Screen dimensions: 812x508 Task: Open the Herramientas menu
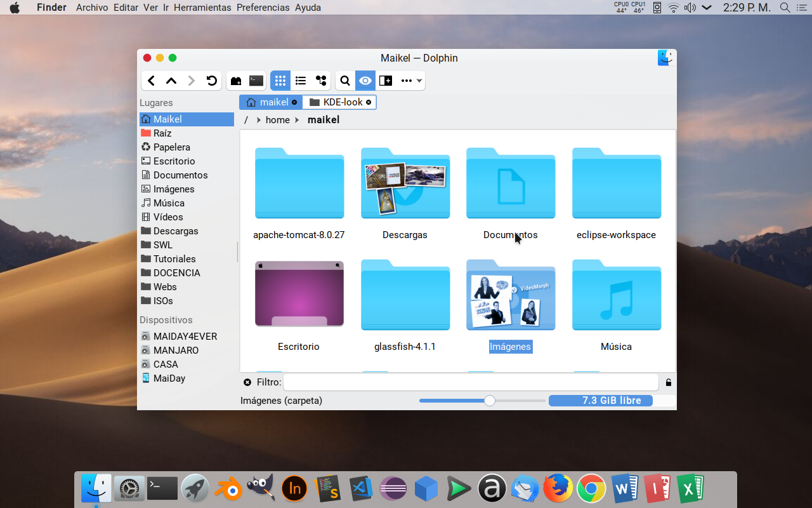(x=202, y=8)
